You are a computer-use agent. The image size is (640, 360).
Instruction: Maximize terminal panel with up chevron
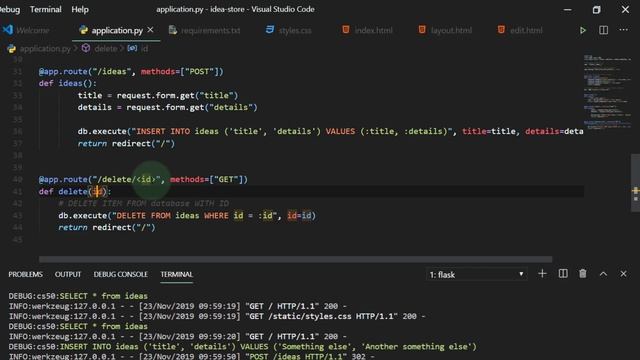[603, 274]
